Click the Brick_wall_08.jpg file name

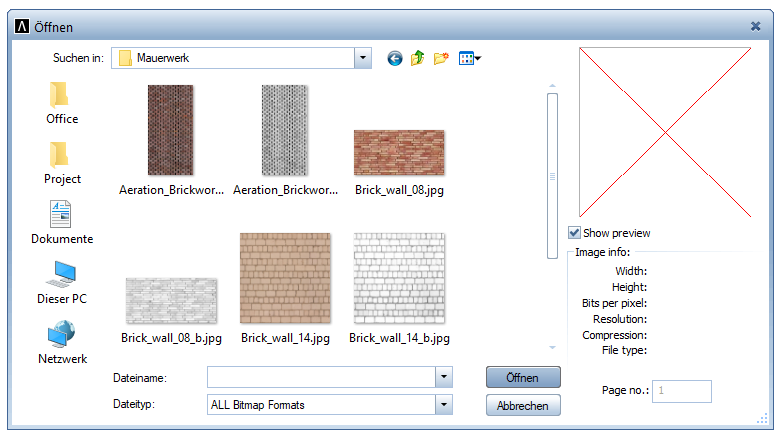click(x=399, y=190)
